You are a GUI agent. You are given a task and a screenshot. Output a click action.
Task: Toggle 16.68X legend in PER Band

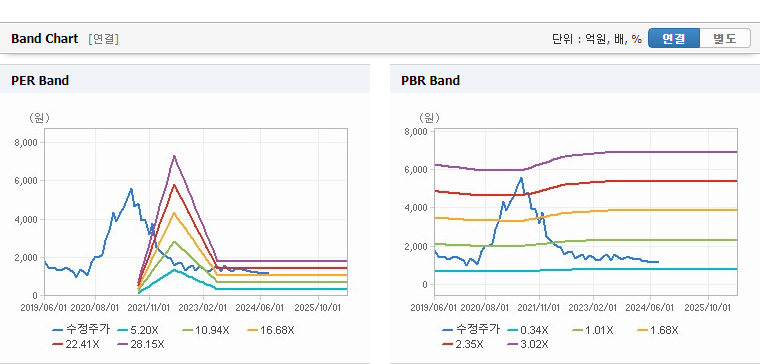pos(270,330)
